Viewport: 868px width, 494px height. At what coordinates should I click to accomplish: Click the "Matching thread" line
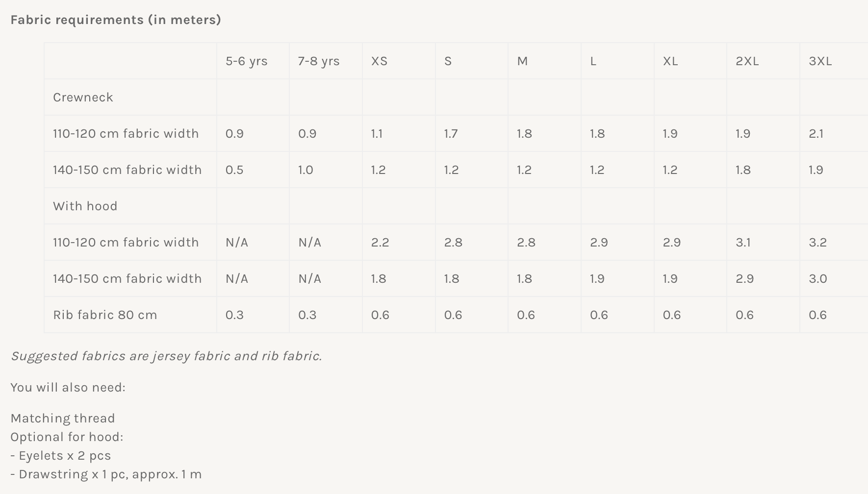(63, 419)
